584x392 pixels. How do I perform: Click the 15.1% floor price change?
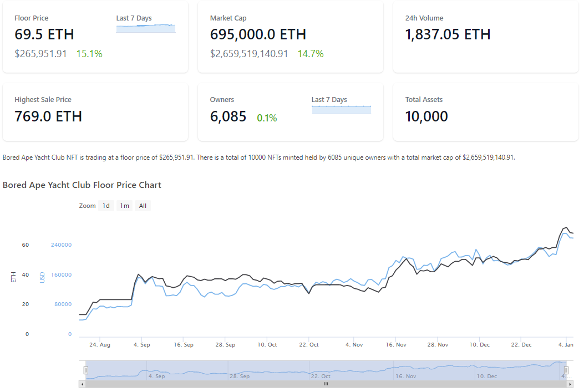tap(89, 54)
